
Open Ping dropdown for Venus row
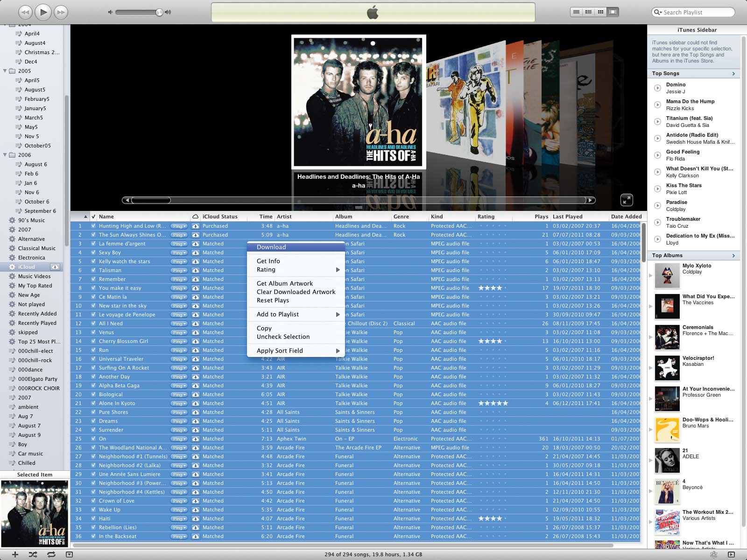coord(179,332)
